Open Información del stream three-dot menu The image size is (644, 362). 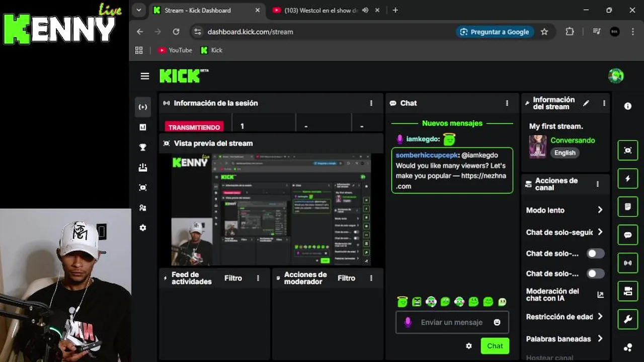[x=604, y=103]
